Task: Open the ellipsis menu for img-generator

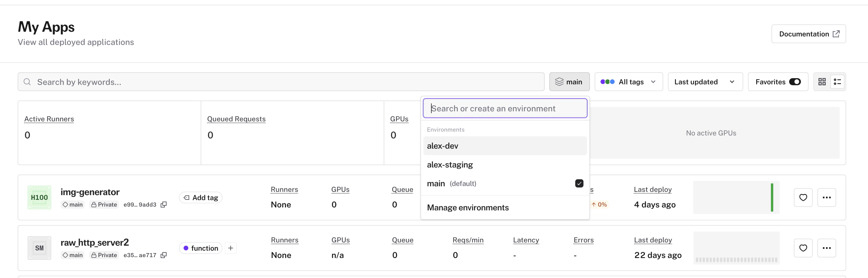Action: [827, 197]
